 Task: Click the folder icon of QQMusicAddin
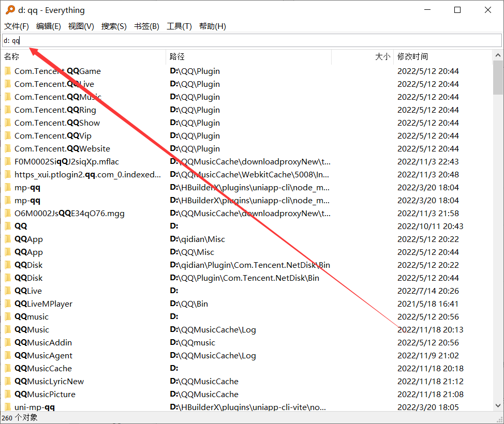(x=8, y=342)
